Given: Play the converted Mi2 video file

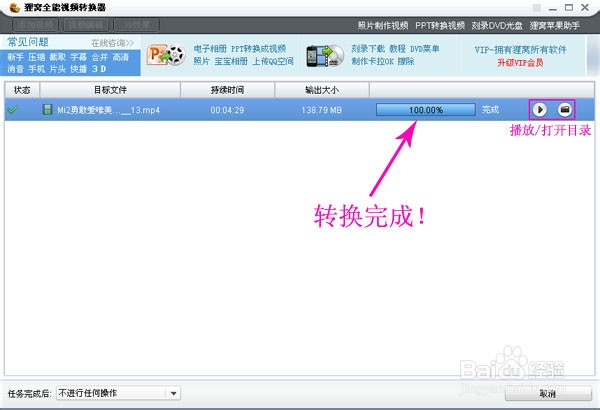Looking at the screenshot, I should pyautogui.click(x=540, y=110).
